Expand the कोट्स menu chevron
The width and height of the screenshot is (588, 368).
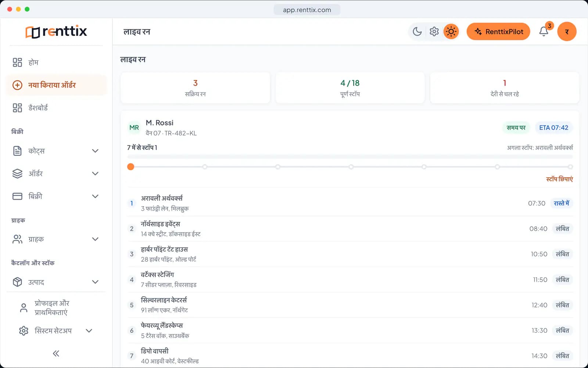pos(95,151)
